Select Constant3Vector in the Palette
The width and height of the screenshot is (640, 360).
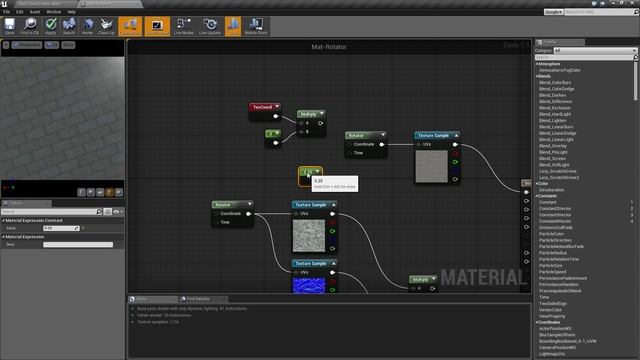tap(555, 215)
